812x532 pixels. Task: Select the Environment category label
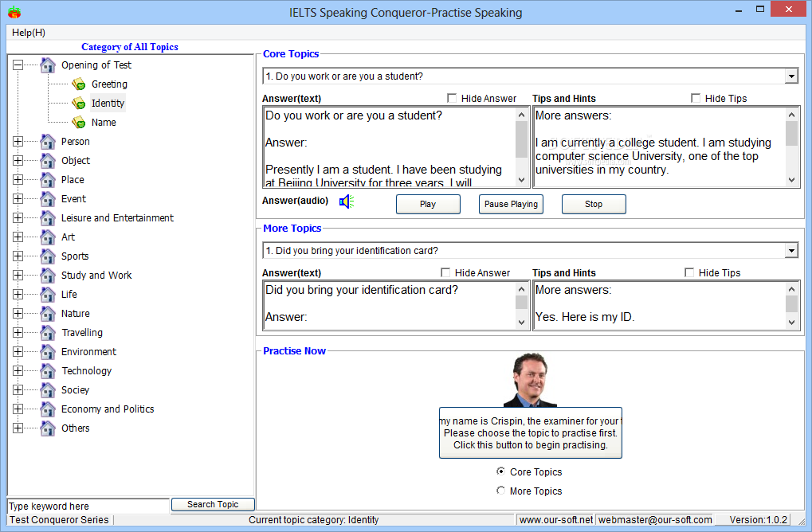click(88, 351)
